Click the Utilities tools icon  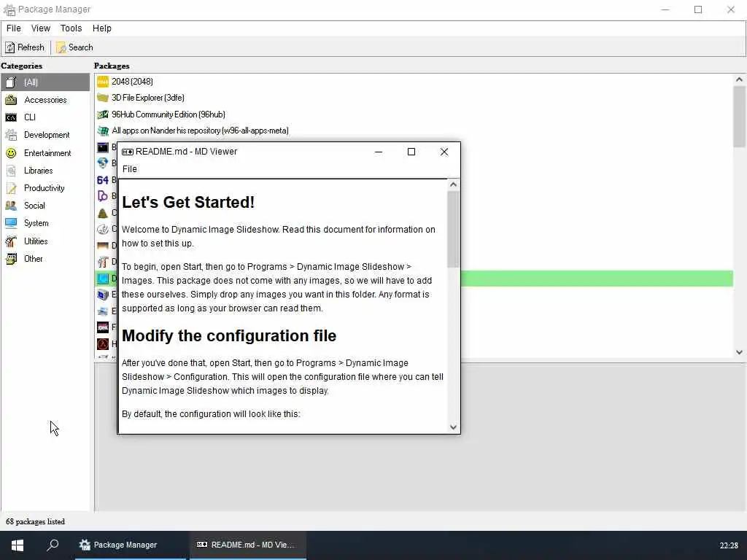(x=11, y=241)
